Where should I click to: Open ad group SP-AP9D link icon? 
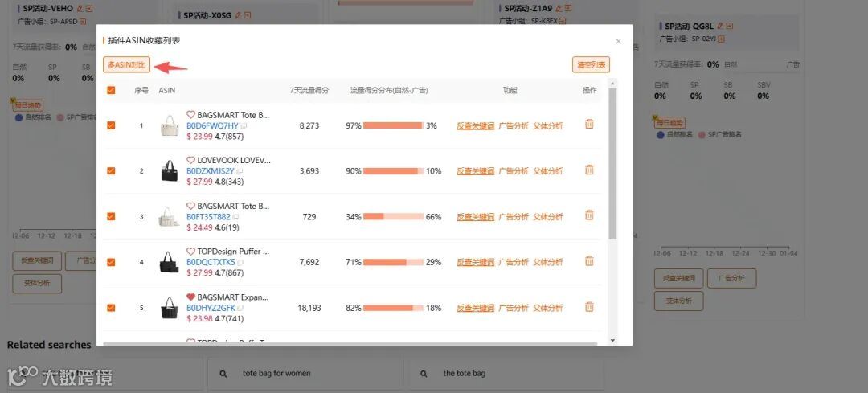coord(83,21)
